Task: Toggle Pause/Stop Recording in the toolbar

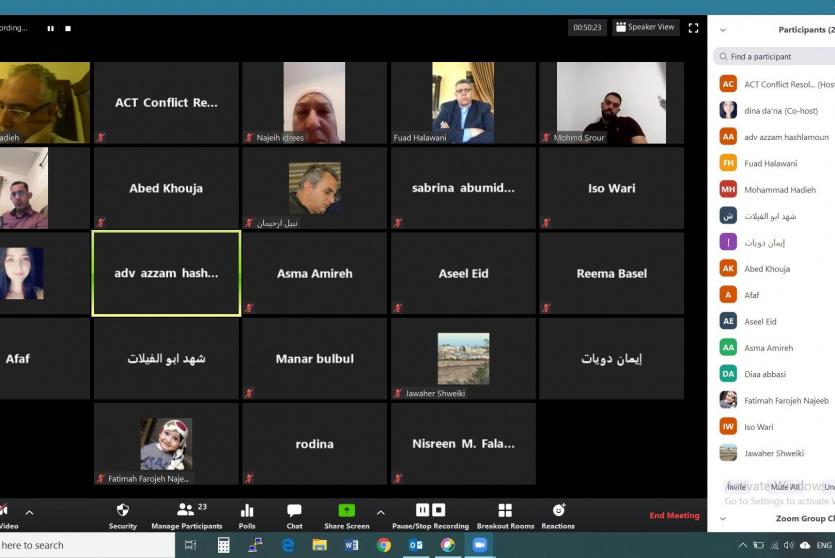Action: 430,514
